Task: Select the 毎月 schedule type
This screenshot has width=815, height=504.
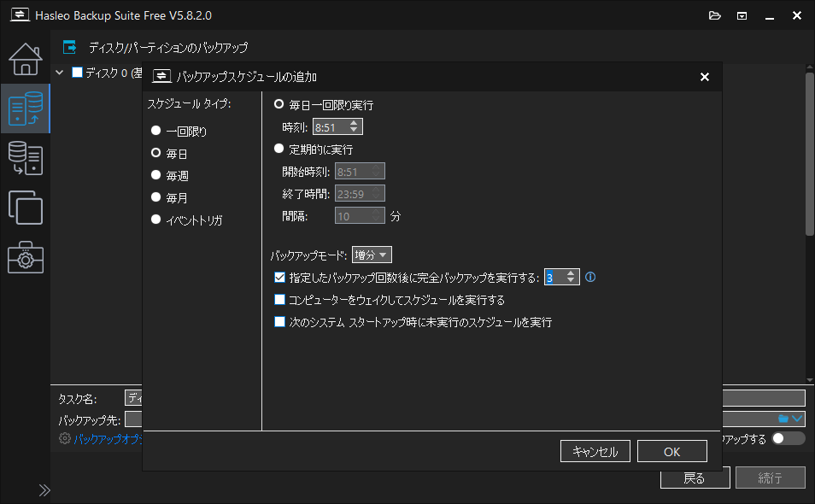Action: click(169, 197)
